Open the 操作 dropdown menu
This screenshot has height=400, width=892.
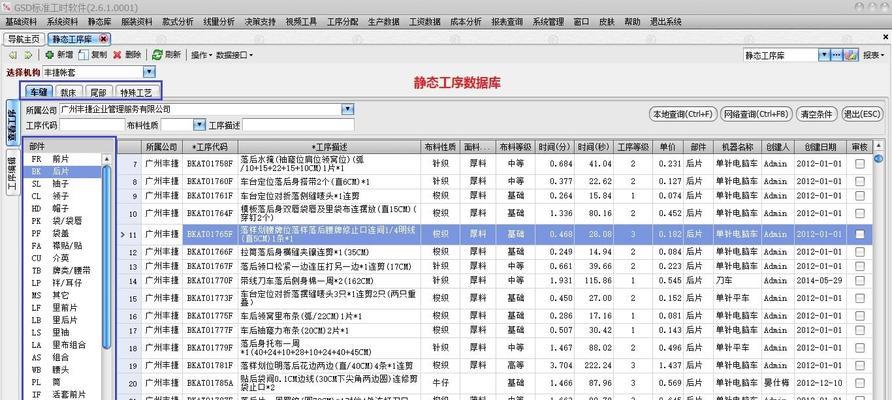coord(201,55)
